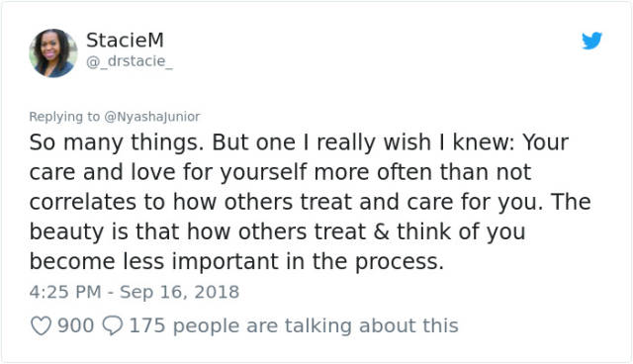This screenshot has height=364, width=633.
Task: Open the reply speech bubble icon
Action: [x=112, y=325]
